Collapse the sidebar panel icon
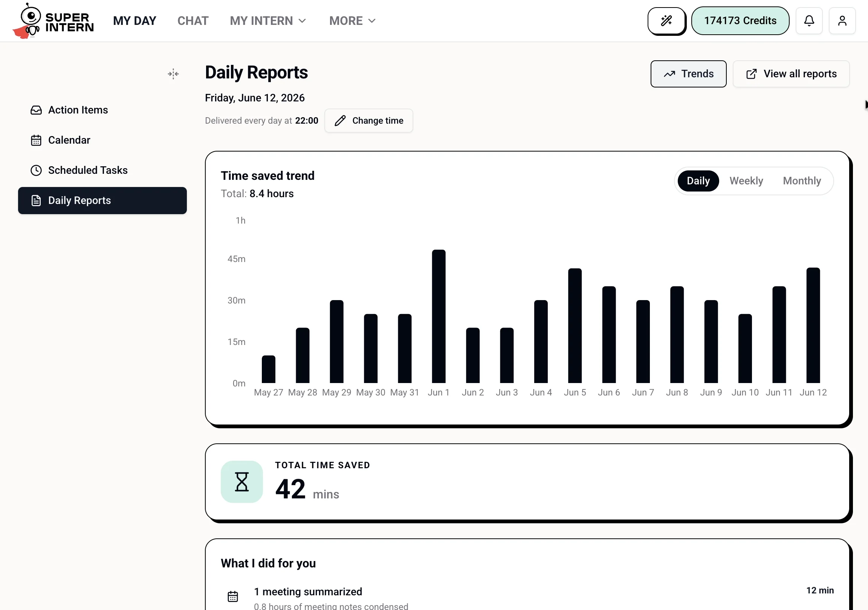This screenshot has width=868, height=610. (x=173, y=74)
